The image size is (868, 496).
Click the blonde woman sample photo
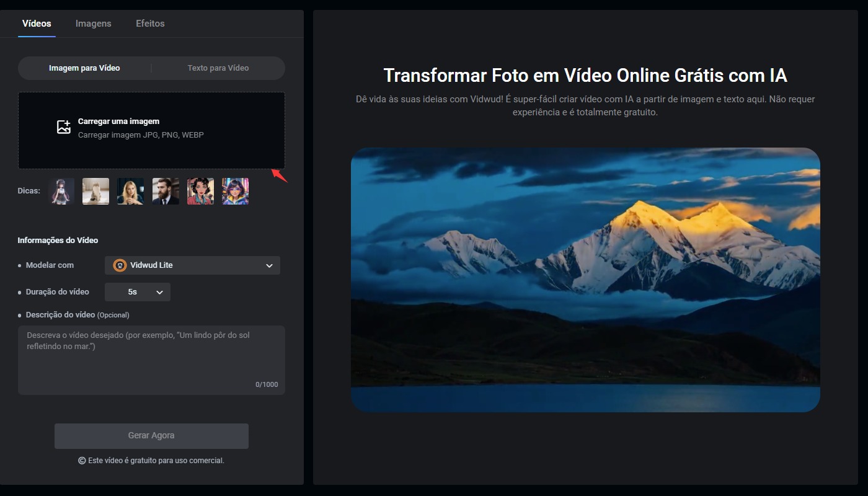[130, 191]
